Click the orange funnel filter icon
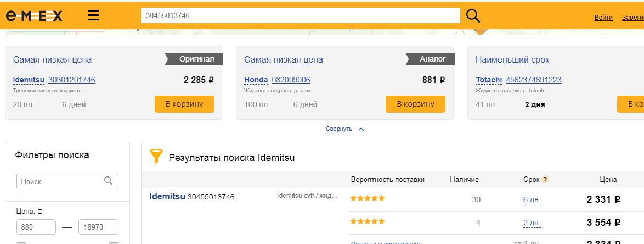Image resolution: width=644 pixels, height=244 pixels. (156, 157)
